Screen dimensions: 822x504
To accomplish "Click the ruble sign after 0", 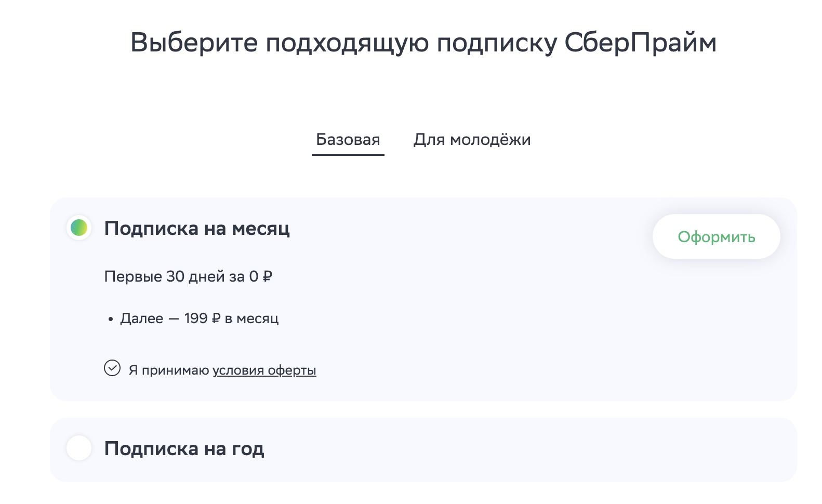I will 268,276.
